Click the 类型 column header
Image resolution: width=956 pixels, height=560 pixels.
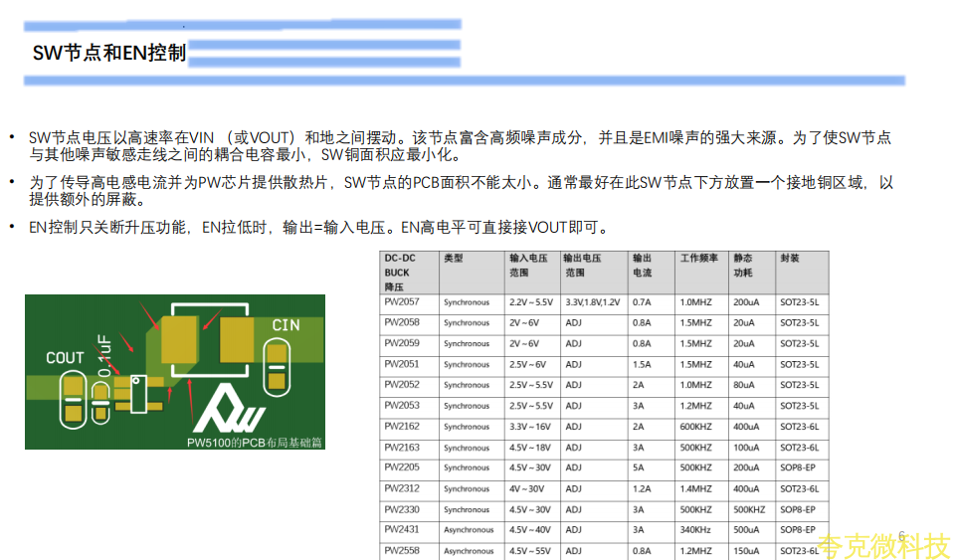tap(454, 258)
